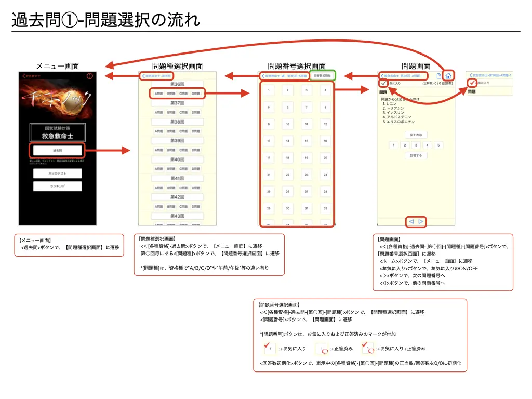Open question number 23 in number grid
Screen dimensions: 532x399
307,175
